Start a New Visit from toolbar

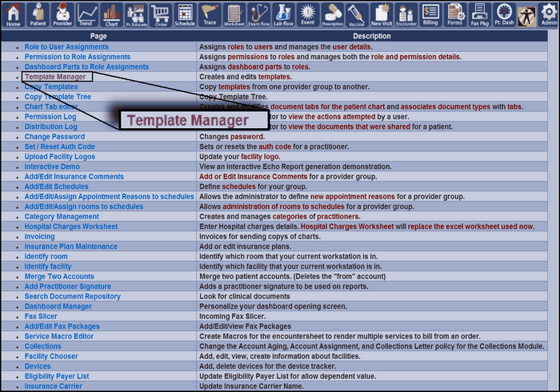381,14
